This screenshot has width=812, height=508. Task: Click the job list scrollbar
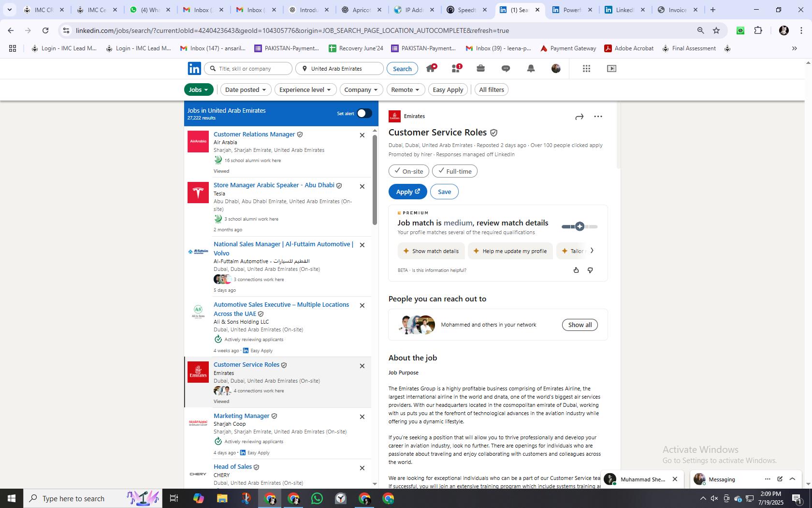(x=375, y=180)
